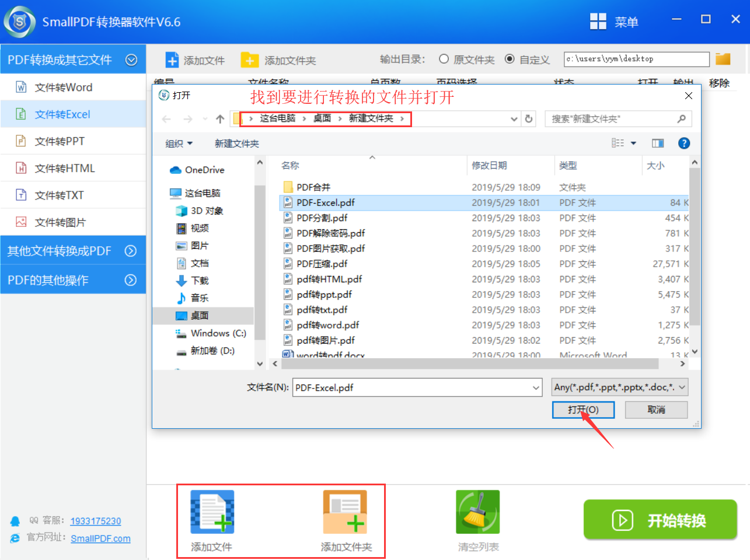Expand the 其他文件转换成PDF section

73,251
